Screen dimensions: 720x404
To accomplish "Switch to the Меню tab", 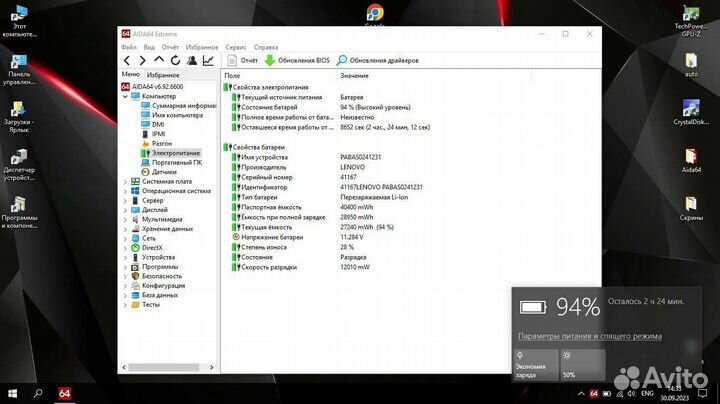I will pos(130,74).
